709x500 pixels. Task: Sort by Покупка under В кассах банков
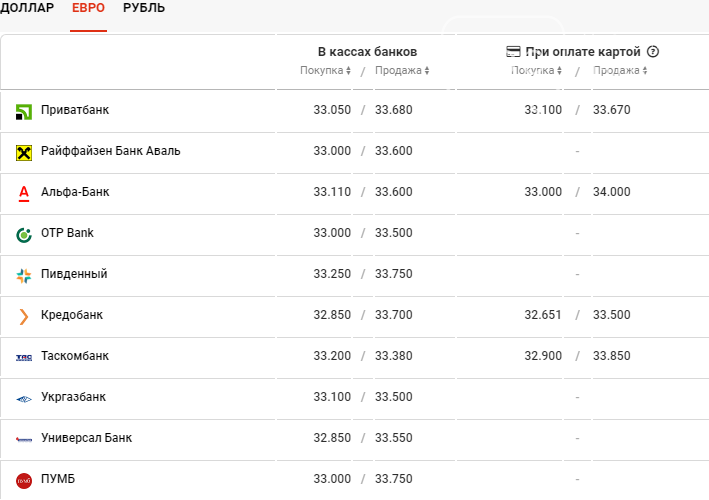coord(326,71)
